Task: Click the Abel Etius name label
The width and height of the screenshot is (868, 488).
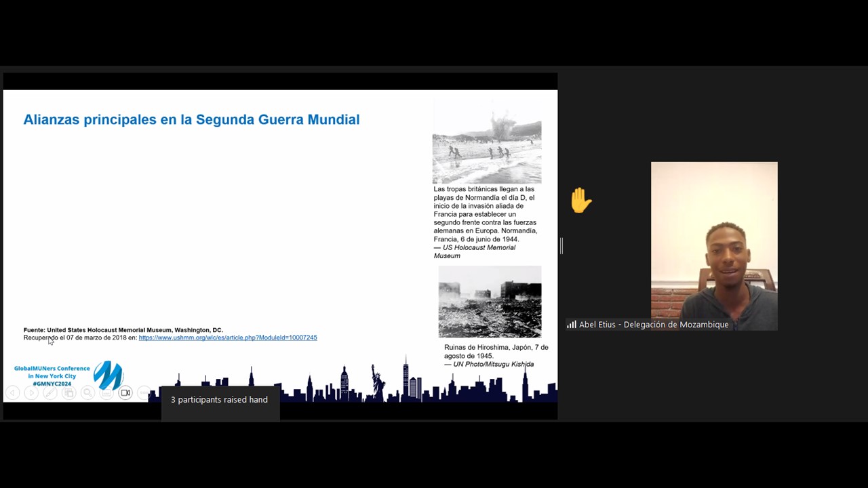Action: click(x=654, y=325)
